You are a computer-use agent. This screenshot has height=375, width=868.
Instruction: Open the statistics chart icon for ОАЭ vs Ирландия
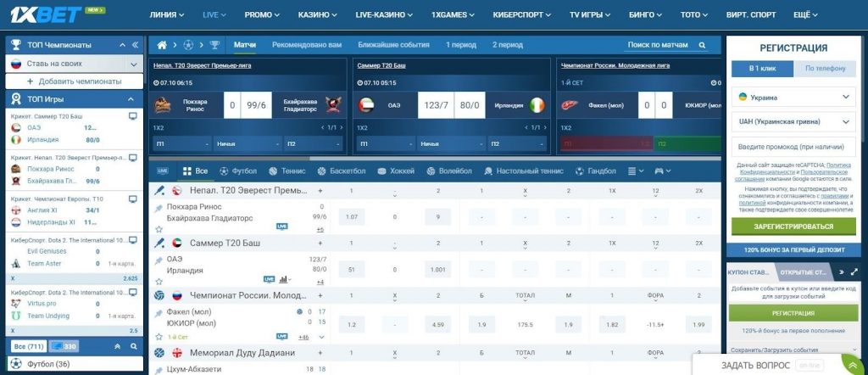(x=284, y=279)
